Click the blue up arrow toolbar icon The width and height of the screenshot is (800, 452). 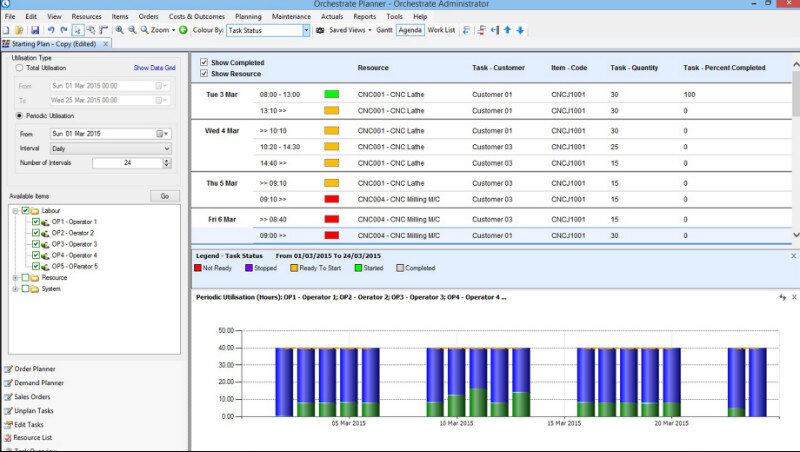pos(507,31)
